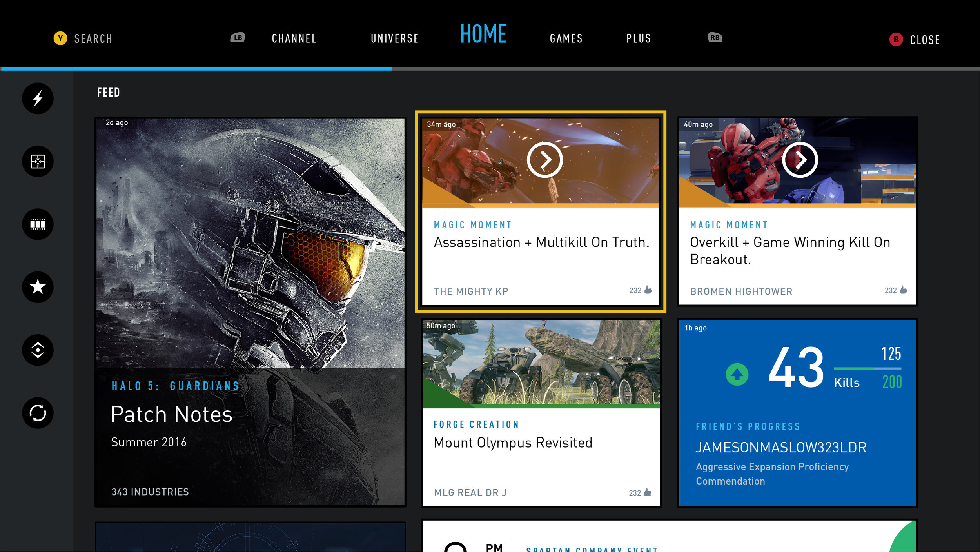Screen dimensions: 980x552
Task: Click the Search label
Action: [93, 39]
